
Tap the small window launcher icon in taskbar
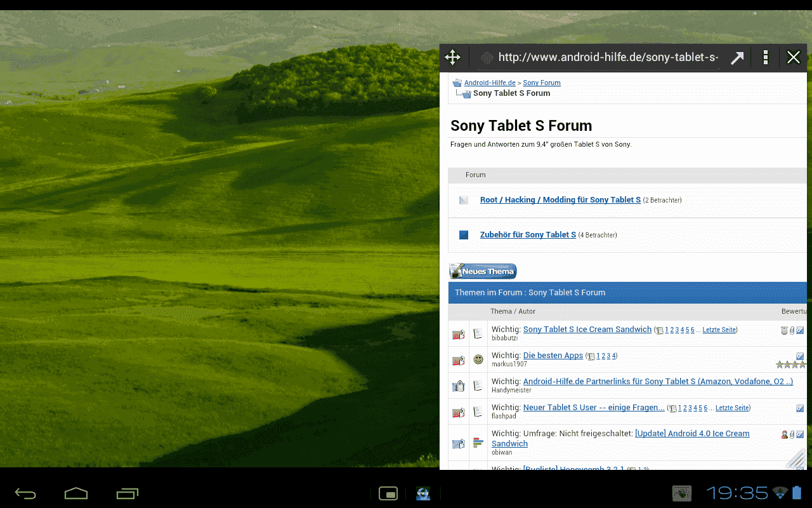point(388,493)
